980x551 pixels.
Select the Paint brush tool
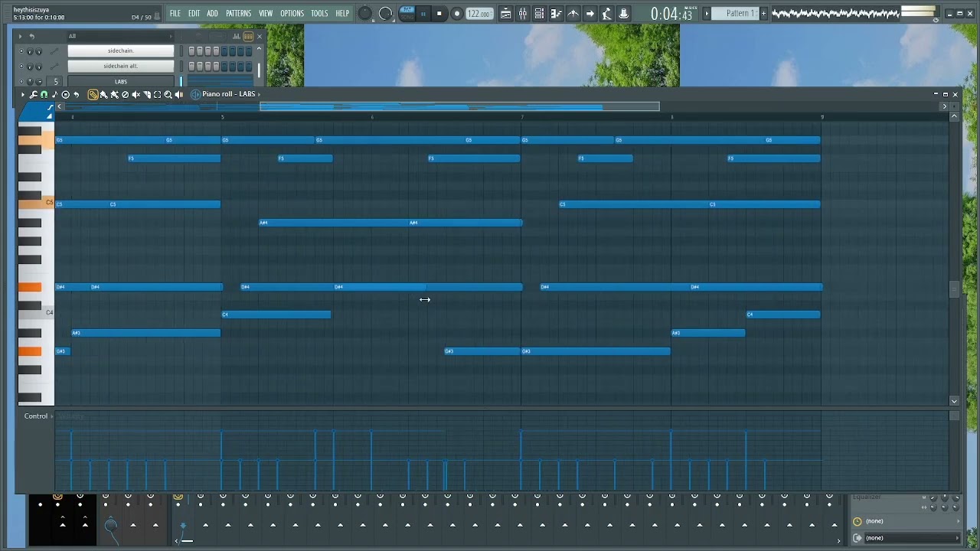coord(103,95)
